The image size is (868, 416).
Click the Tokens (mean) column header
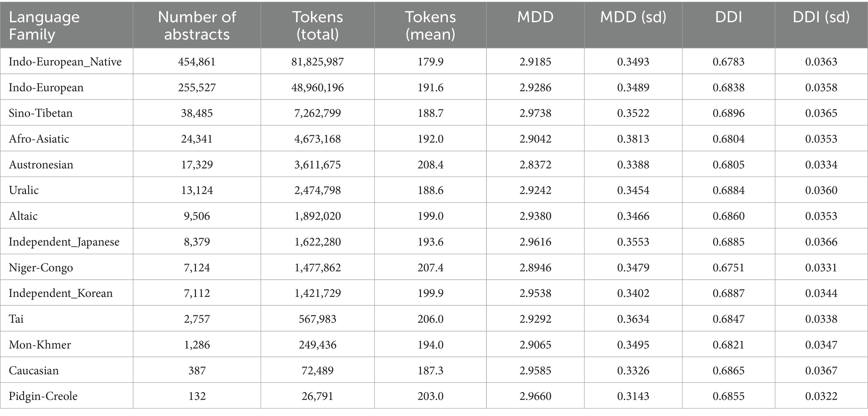point(430,25)
